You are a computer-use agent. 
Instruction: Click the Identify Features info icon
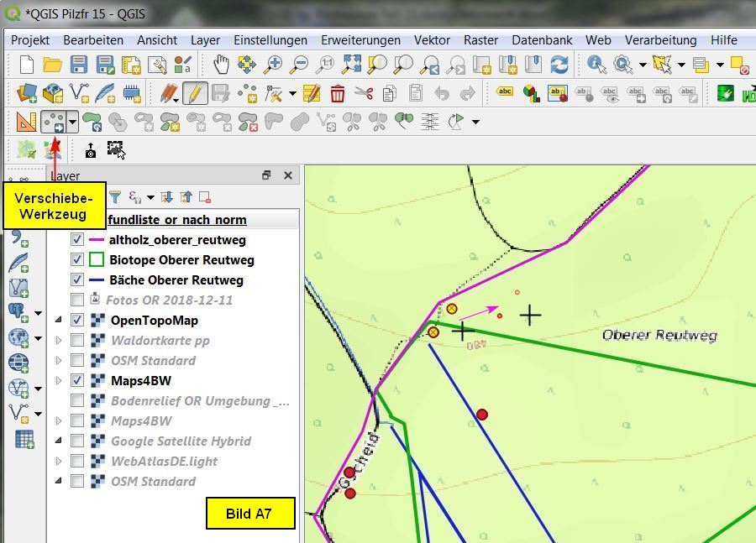pyautogui.click(x=596, y=65)
